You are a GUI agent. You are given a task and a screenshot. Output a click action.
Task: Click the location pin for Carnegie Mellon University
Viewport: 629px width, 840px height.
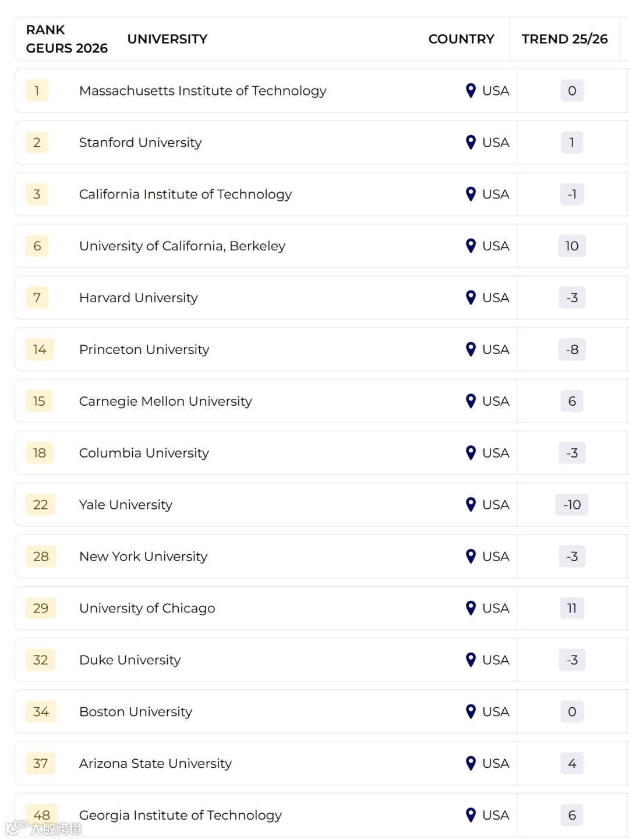(471, 401)
